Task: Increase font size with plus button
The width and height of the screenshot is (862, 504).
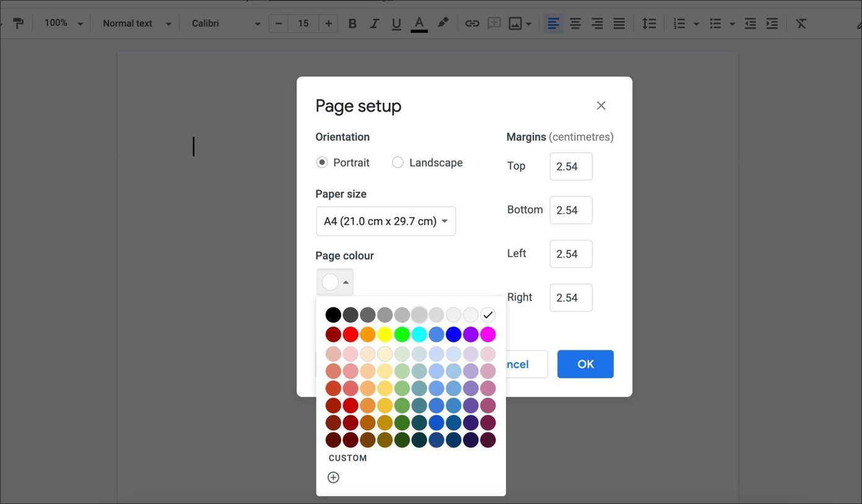Action: (x=328, y=24)
